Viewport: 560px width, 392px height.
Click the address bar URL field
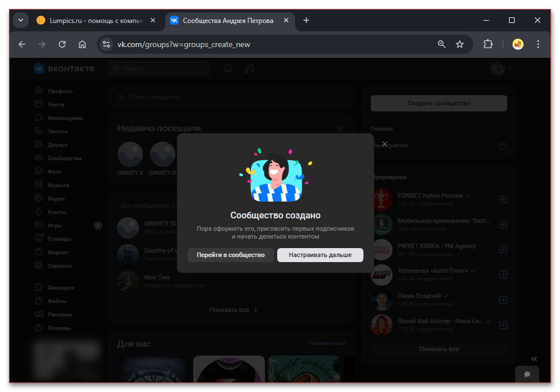(269, 44)
